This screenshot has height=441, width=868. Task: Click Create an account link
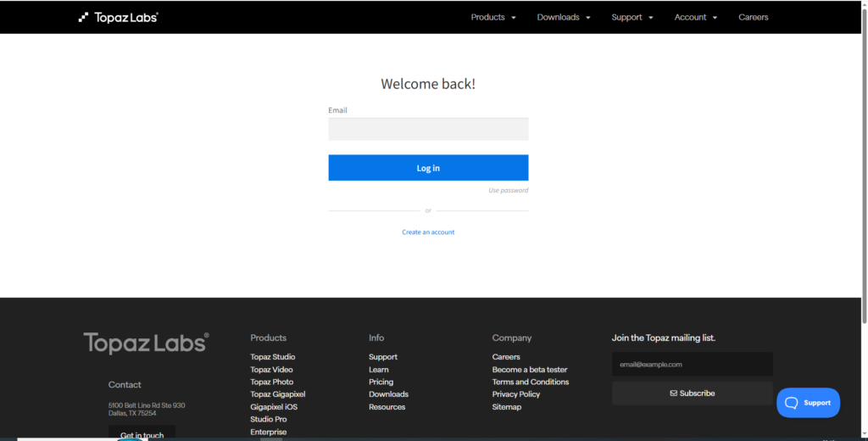tap(428, 232)
